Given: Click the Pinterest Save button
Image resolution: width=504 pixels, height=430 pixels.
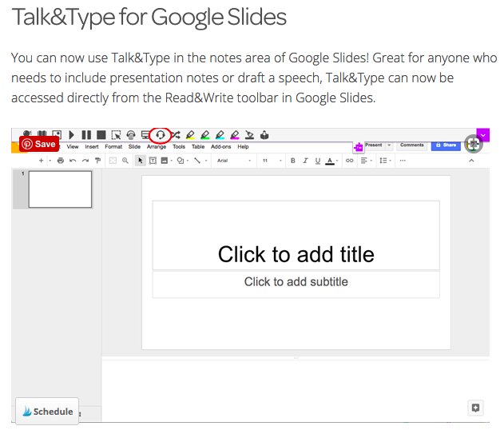Looking at the screenshot, I should tap(39, 144).
